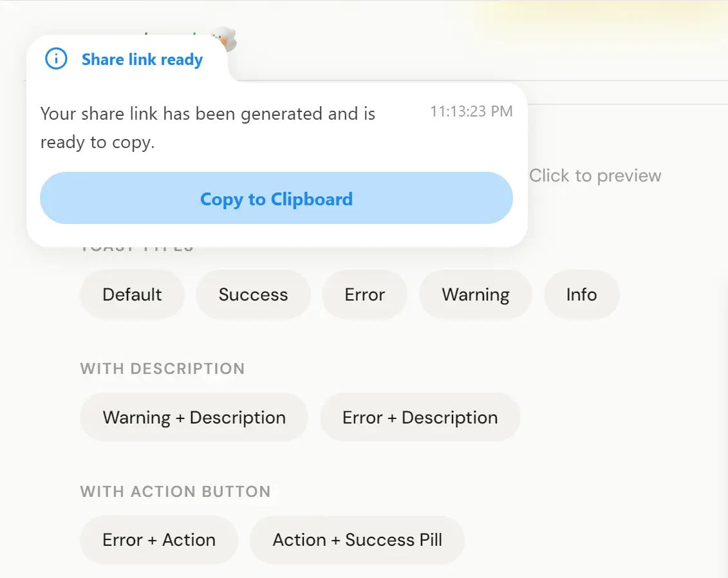This screenshot has height=578, width=728.
Task: Open the Action + Success Pill toast
Action: click(x=357, y=540)
